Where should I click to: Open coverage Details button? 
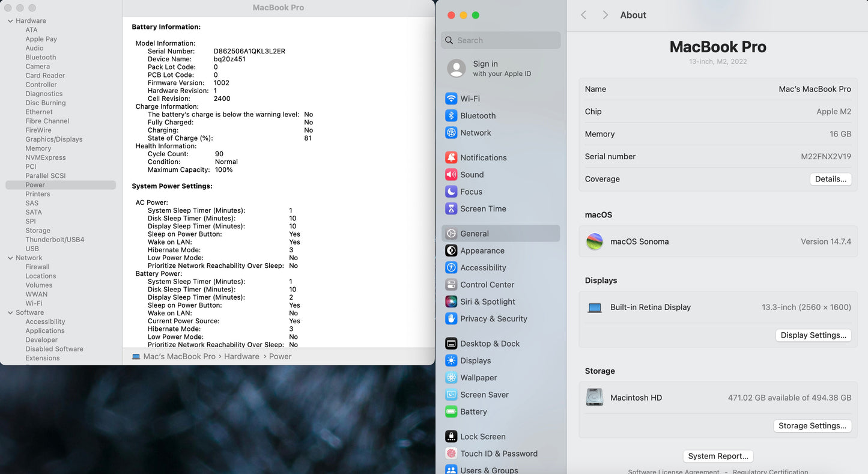coord(831,179)
